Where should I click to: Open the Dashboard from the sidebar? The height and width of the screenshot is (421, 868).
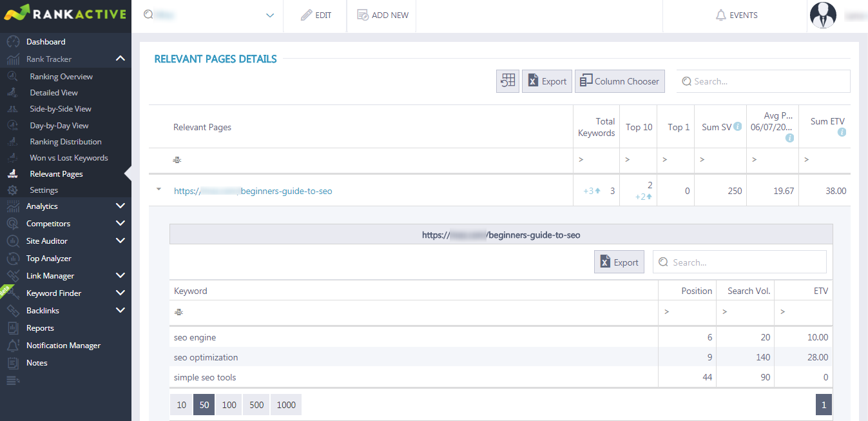click(x=46, y=42)
